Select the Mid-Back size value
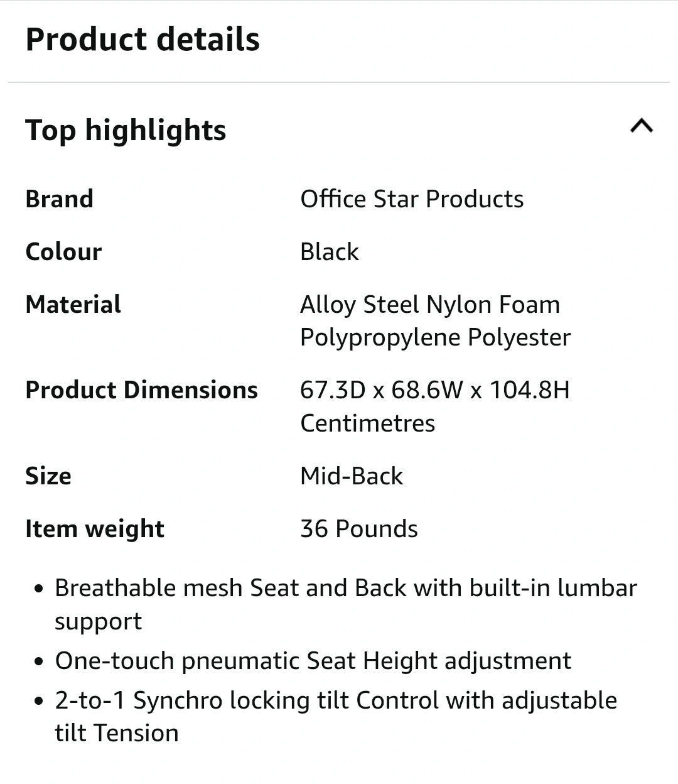Viewport: 678px width, 784px height. pos(352,476)
